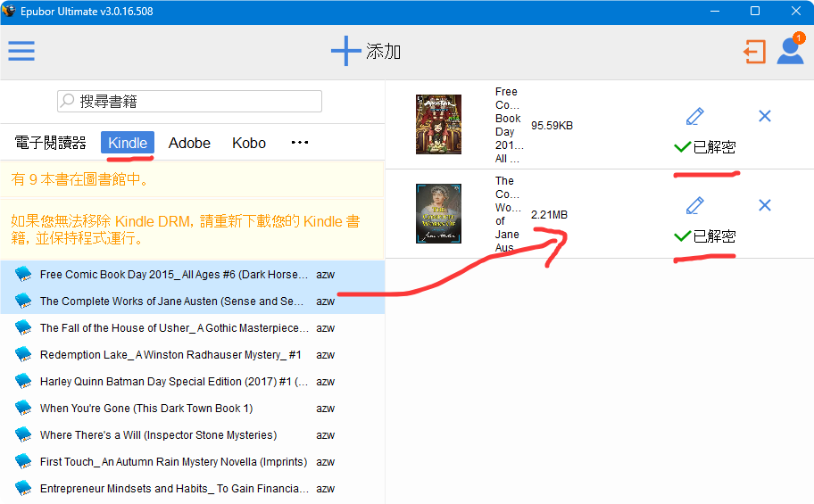
Task: Click 已解密 status for Jane Austen
Action: point(705,236)
